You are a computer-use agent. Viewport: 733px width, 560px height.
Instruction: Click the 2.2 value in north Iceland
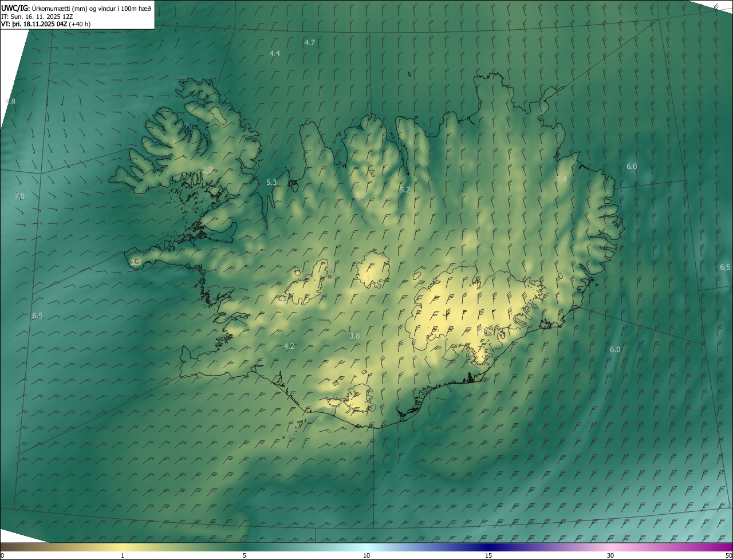(360, 195)
